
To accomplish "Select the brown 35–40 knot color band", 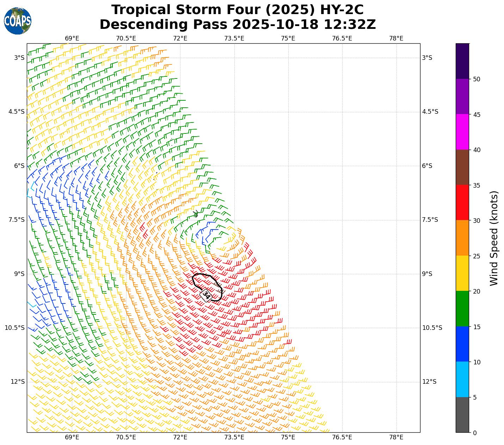I will [462, 167].
